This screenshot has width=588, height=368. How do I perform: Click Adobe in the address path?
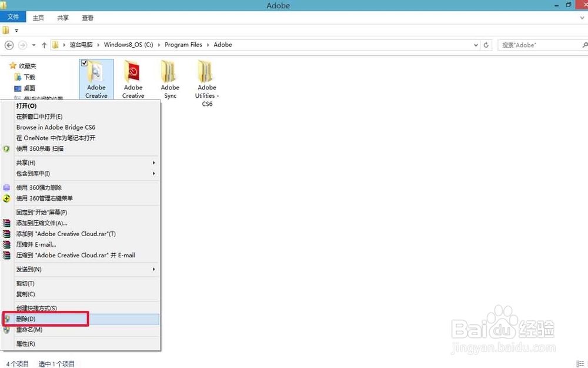point(223,45)
